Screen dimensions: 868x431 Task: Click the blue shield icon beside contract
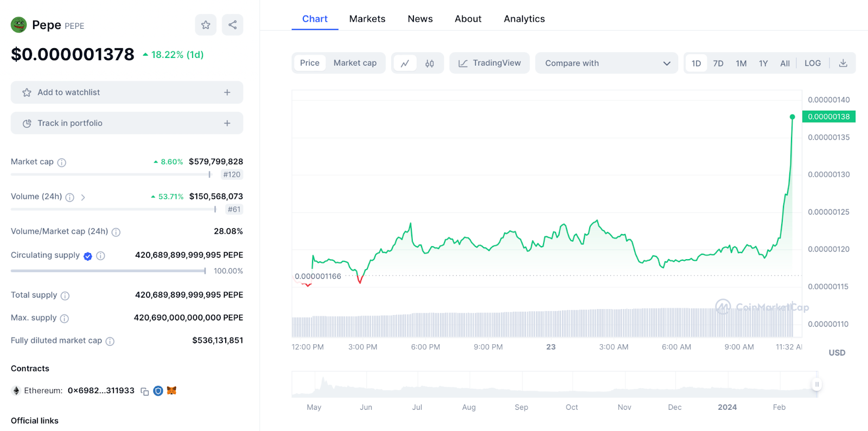(158, 391)
